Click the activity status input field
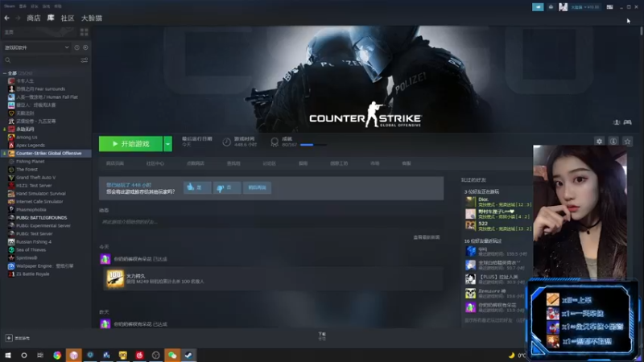This screenshot has width=644, height=362. [x=271, y=222]
